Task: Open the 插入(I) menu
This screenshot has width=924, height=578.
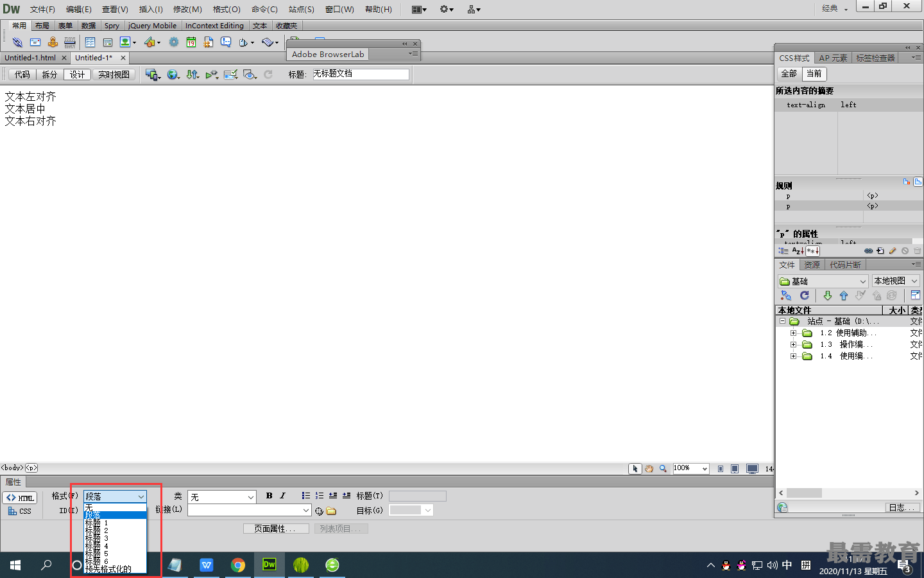Action: click(151, 9)
